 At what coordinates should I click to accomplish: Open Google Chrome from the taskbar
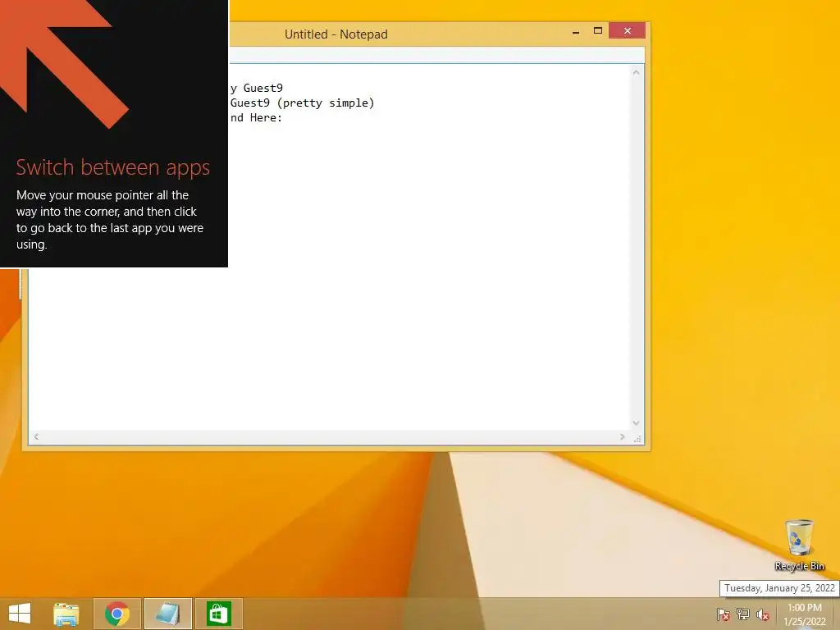117,614
